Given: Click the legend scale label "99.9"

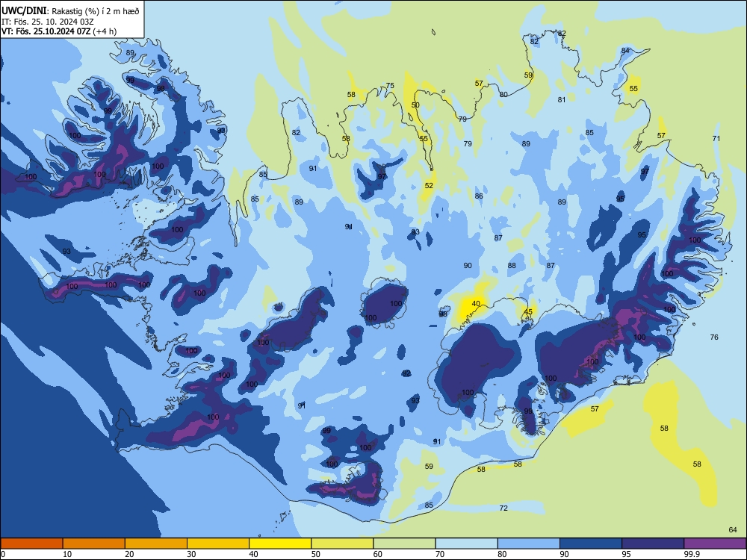Looking at the screenshot, I should [x=692, y=554].
